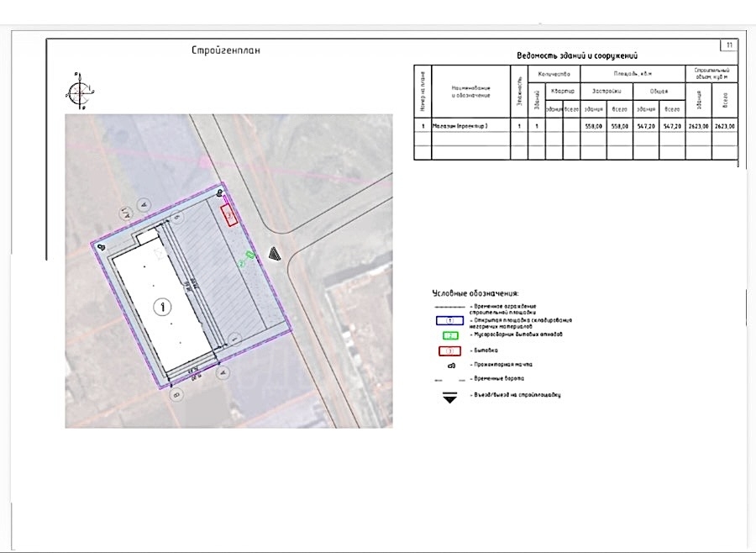Image resolution: width=756 pixels, height=553 pixels.
Task: Click the black entrance arrow on the site plan
Action: [x=275, y=254]
